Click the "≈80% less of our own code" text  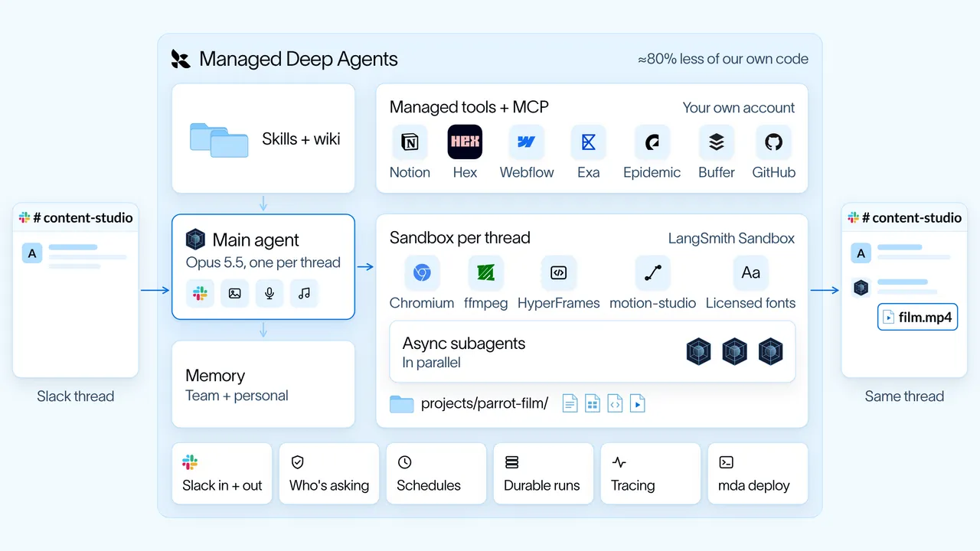[x=723, y=59]
